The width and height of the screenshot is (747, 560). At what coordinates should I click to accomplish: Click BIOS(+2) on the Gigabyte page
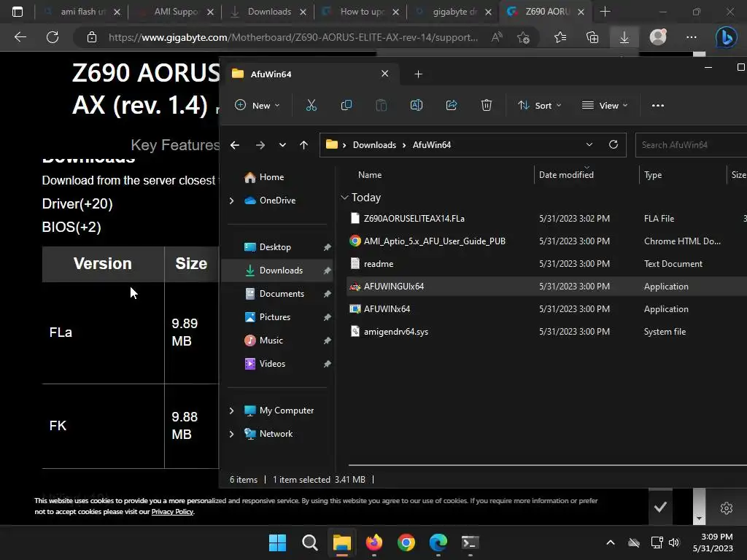pos(71,227)
